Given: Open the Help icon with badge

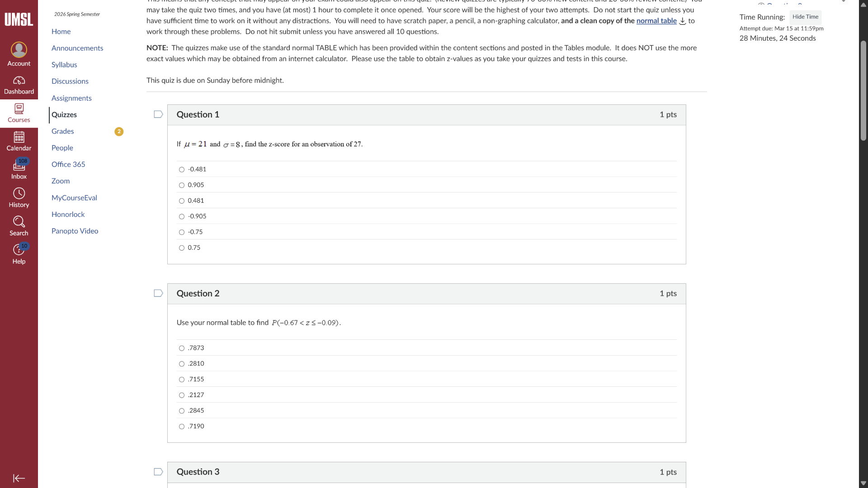Looking at the screenshot, I should pyautogui.click(x=19, y=250).
